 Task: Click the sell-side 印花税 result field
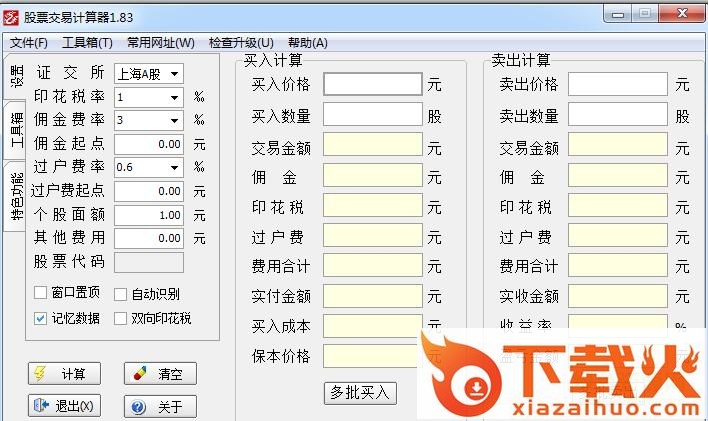pos(618,205)
